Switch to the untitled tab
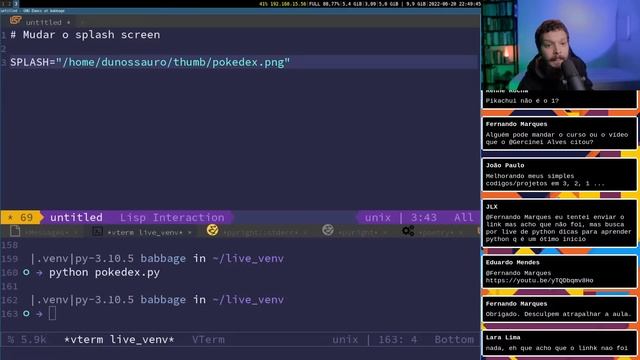Image resolution: width=640 pixels, height=360 pixels. 43,22
